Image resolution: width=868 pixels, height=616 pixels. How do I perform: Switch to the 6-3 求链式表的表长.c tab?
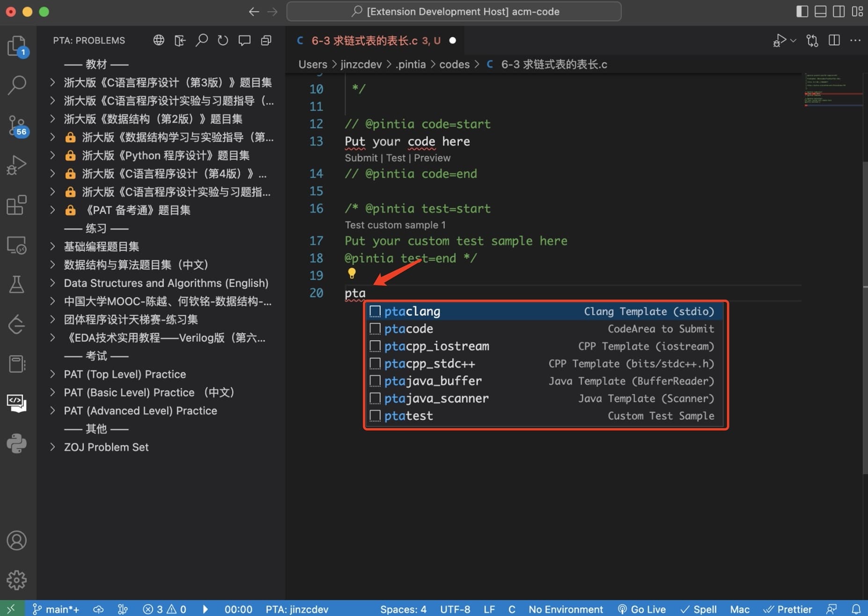pos(376,40)
